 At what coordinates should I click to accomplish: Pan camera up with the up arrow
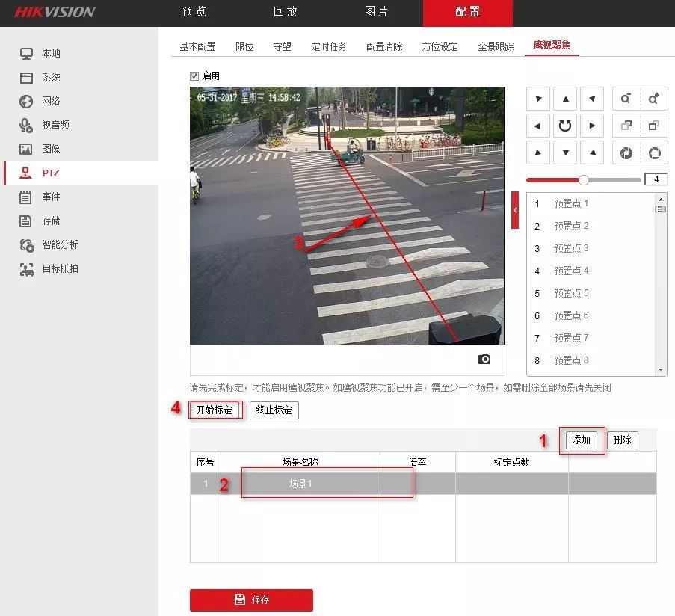coord(565,99)
